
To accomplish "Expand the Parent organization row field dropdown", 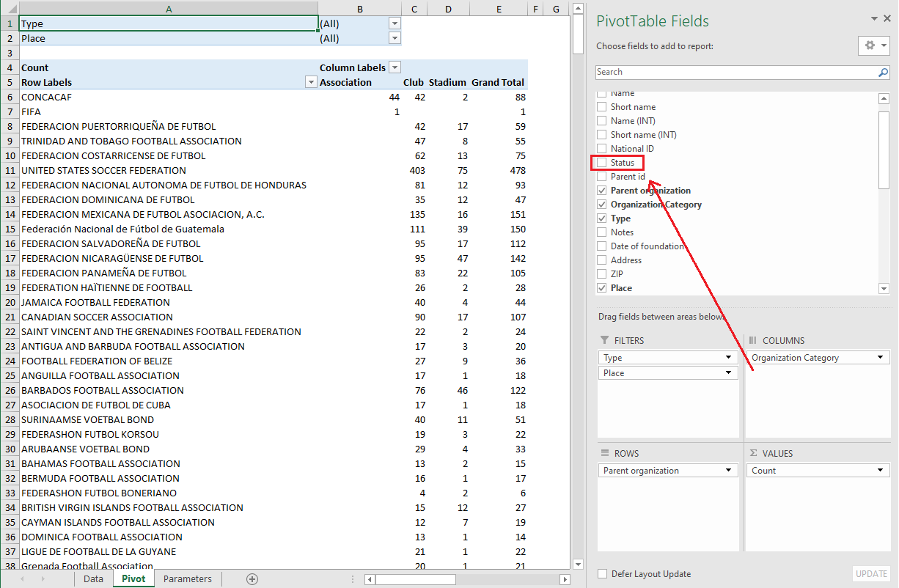I will click(729, 471).
